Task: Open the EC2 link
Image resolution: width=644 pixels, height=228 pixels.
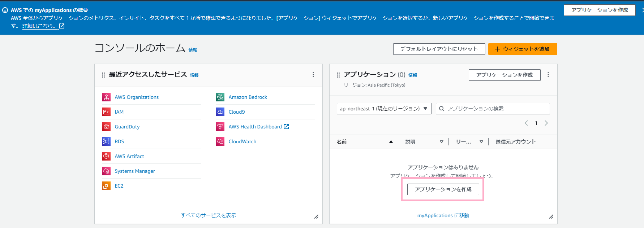Action: point(119,186)
